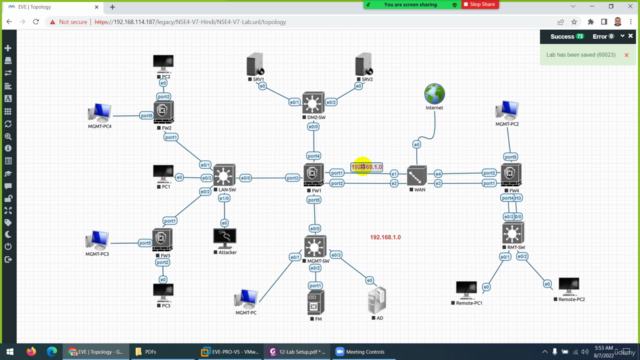Close the notifications panel
This screenshot has width=640, height=360.
pyautogui.click(x=631, y=36)
